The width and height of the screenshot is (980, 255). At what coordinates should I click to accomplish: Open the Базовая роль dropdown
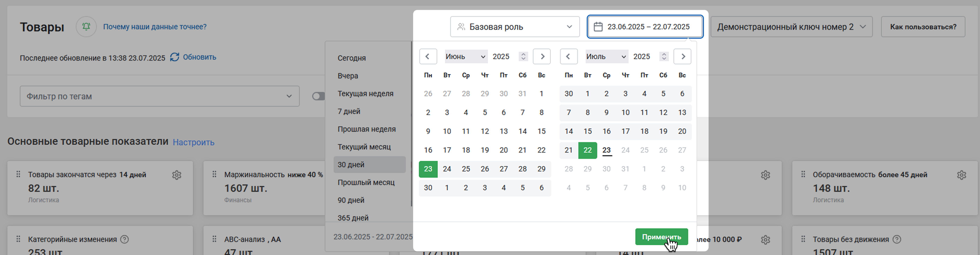[x=515, y=27]
